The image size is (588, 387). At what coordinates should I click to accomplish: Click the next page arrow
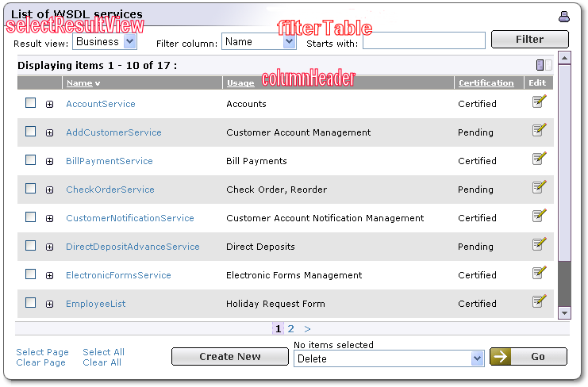(307, 329)
